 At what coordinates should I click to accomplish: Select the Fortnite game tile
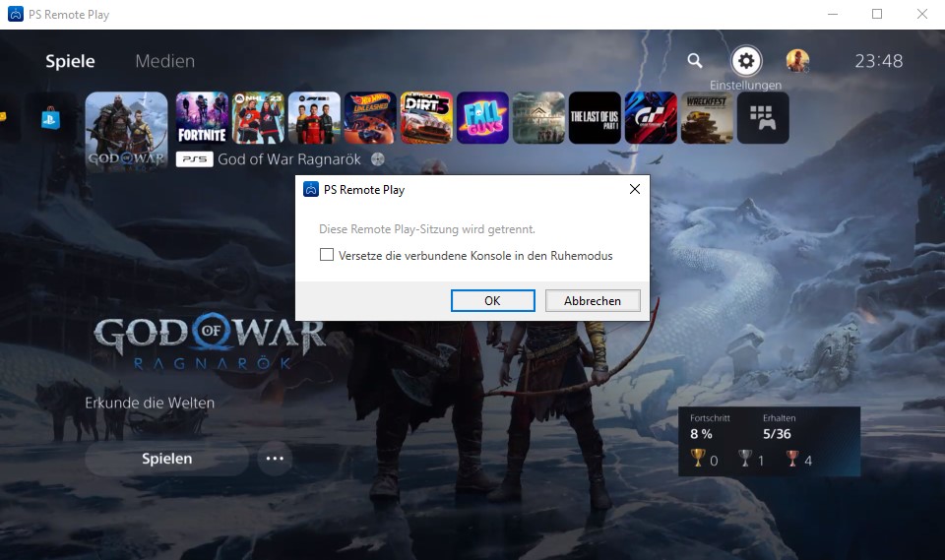coord(202,117)
